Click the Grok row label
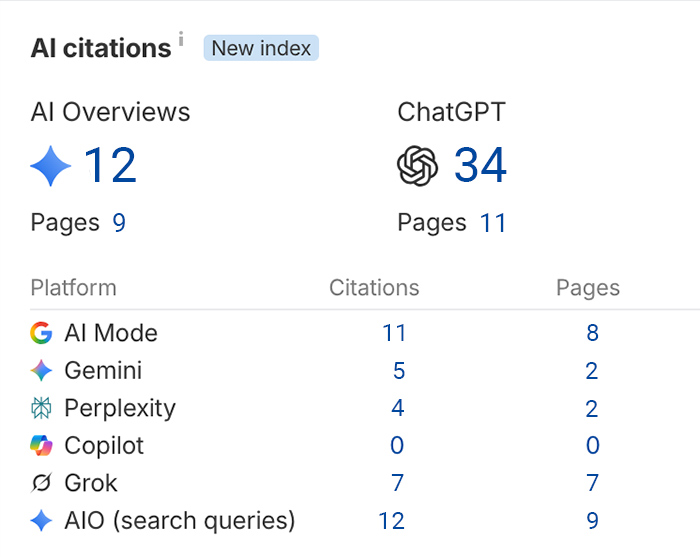Image resolution: width=700 pixels, height=557 pixels. 91,483
